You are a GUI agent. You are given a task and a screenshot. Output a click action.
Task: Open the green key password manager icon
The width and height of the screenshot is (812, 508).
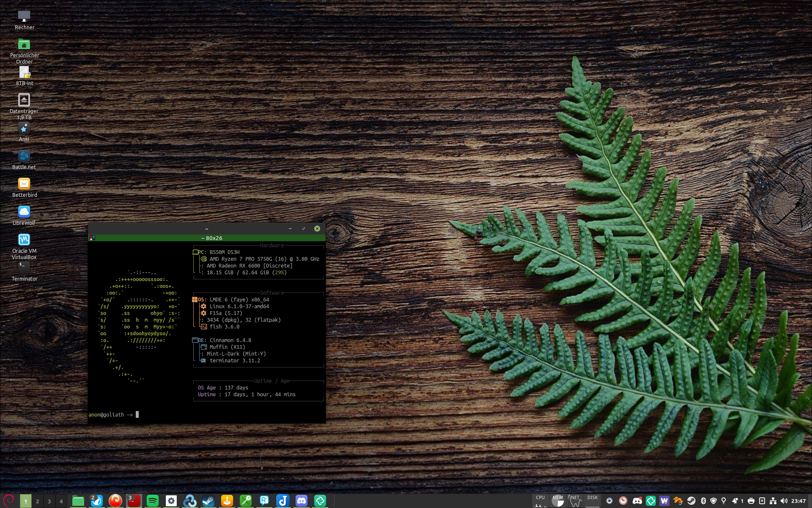pyautogui.click(x=246, y=501)
